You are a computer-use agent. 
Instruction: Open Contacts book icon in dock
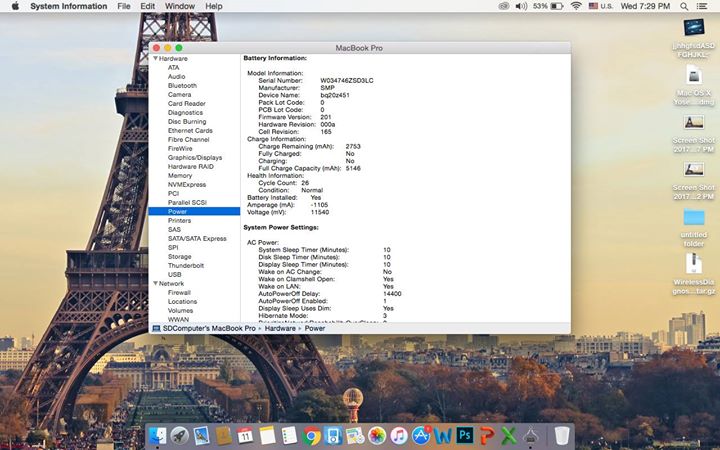223,435
